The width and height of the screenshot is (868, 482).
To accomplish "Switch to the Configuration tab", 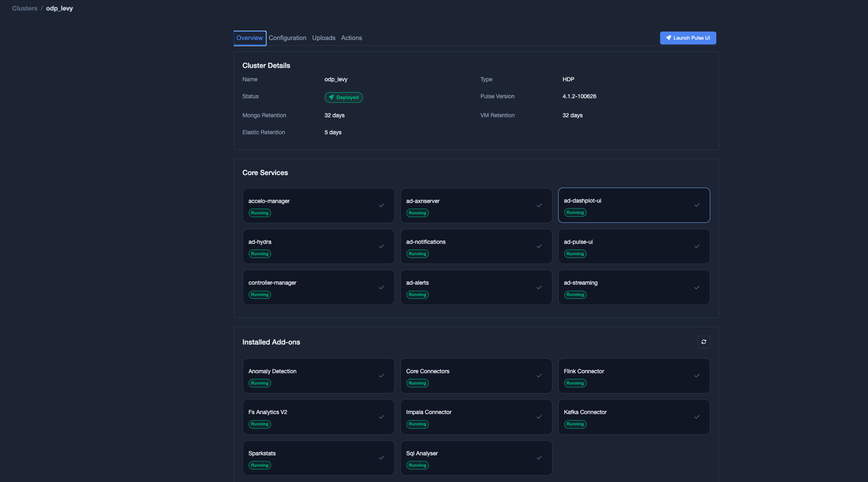I will click(x=288, y=38).
